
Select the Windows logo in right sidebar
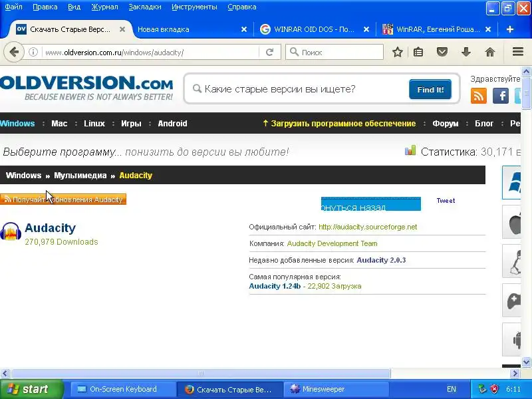(x=511, y=182)
